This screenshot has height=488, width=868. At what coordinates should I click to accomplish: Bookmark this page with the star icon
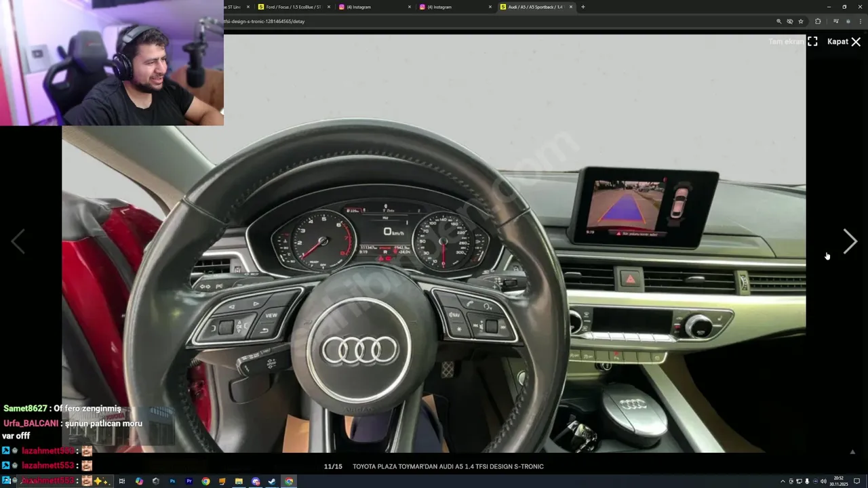tap(801, 21)
